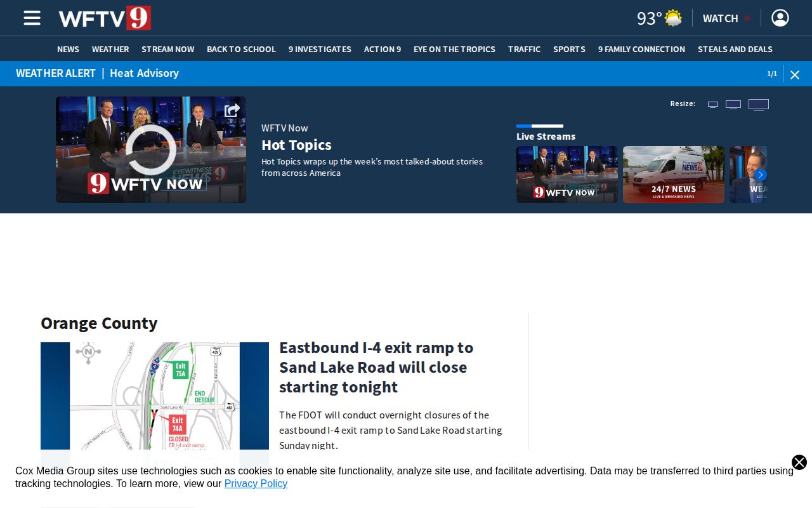Share the WFTV Now video
Screen dimensions: 812x508
click(x=232, y=110)
